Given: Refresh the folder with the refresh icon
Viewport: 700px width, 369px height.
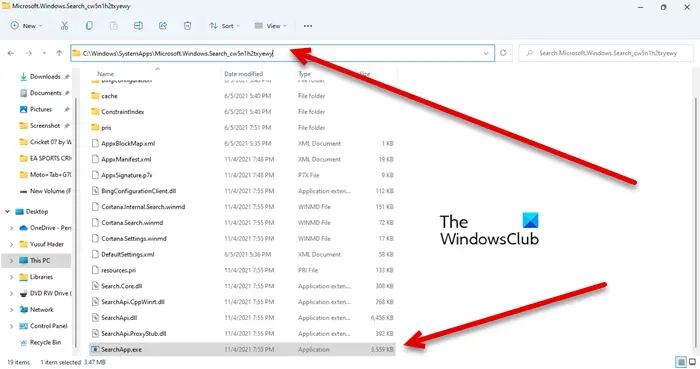Looking at the screenshot, I should pos(503,53).
